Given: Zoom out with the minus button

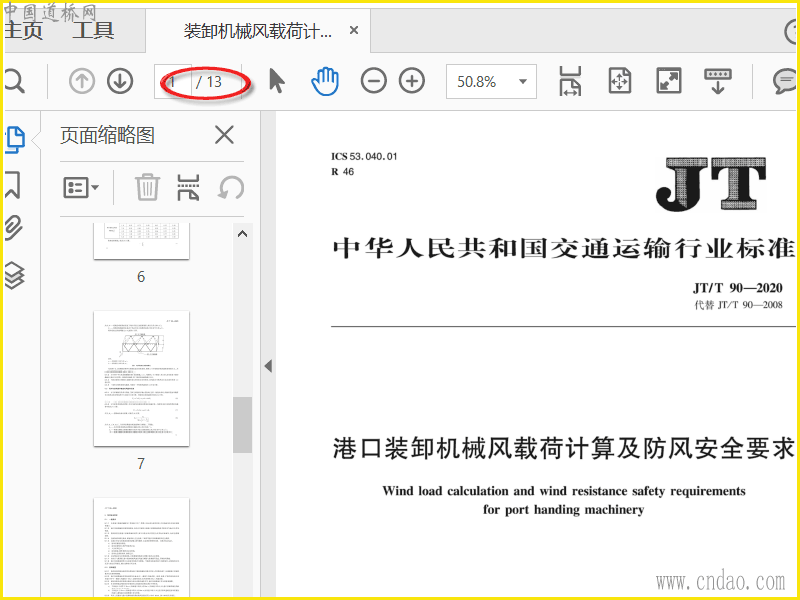Looking at the screenshot, I should click(x=373, y=81).
